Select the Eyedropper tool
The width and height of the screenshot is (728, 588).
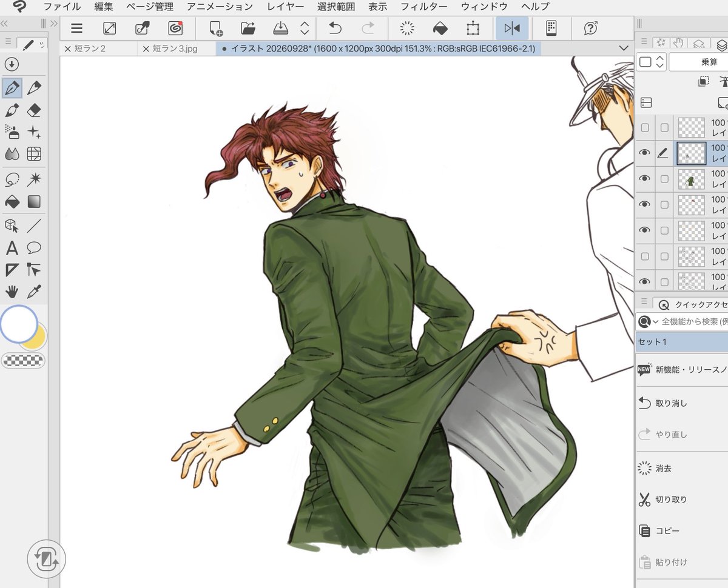35,292
